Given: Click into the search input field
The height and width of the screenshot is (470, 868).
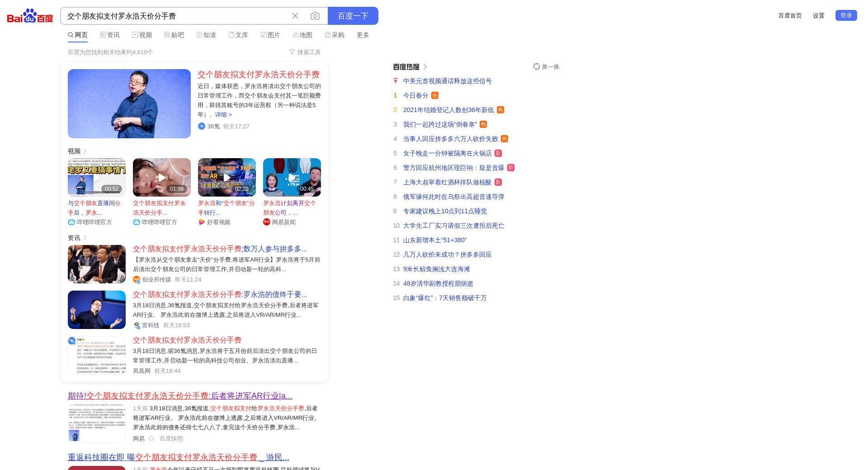Looking at the screenshot, I should 176,16.
